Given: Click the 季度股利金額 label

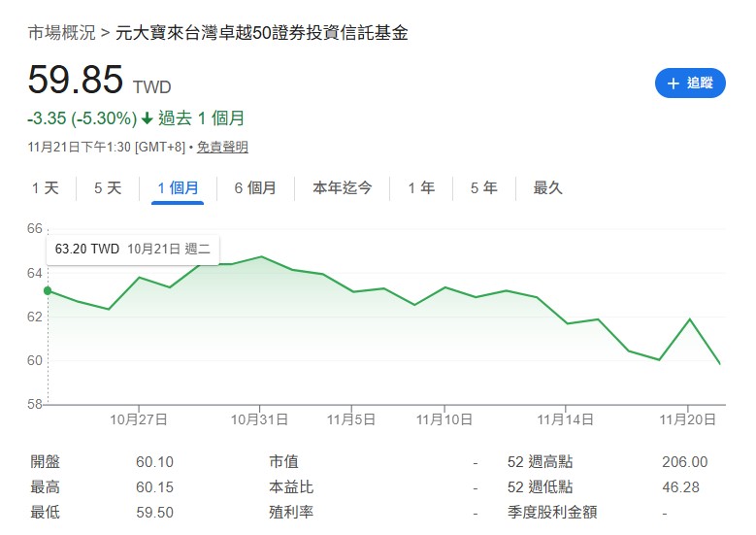Looking at the screenshot, I should (x=552, y=512).
